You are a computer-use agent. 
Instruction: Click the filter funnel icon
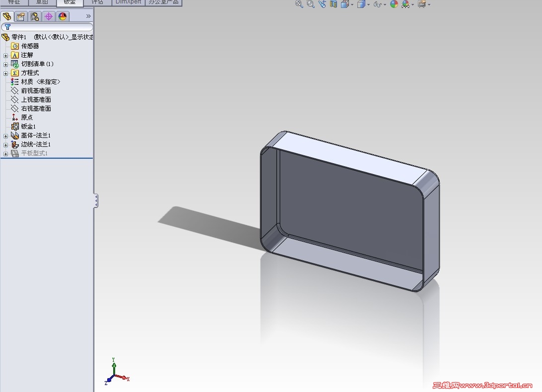[7, 27]
